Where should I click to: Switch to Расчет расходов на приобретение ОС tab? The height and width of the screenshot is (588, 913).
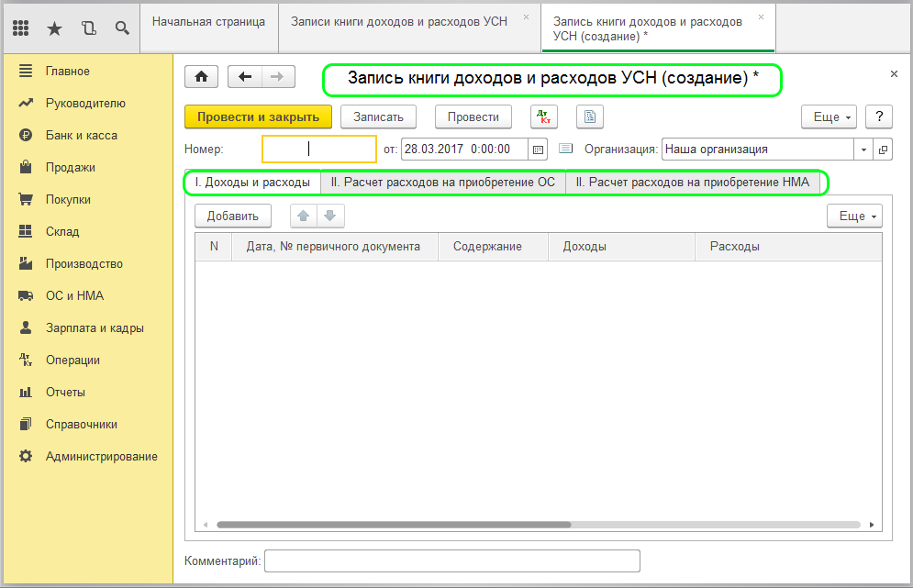point(442,183)
